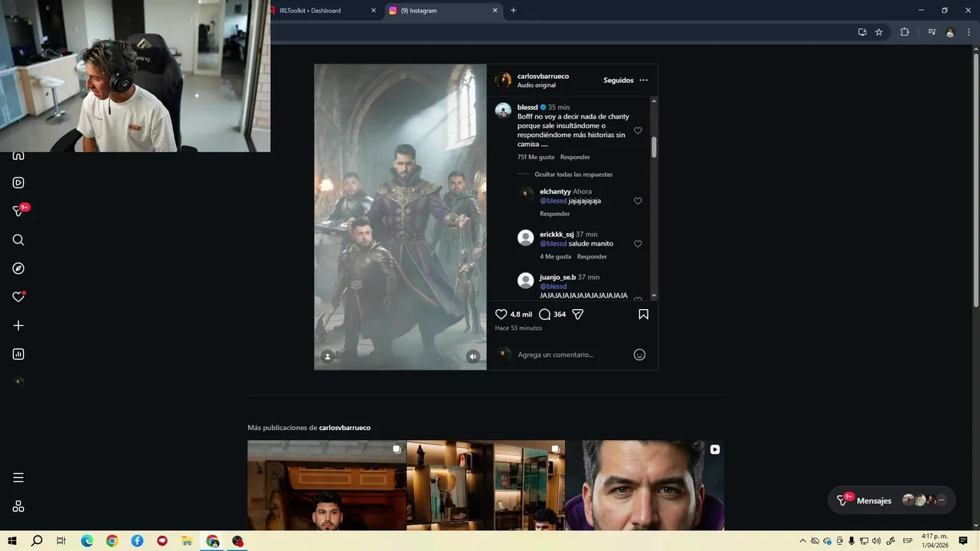Open volume control in system tray
The width and height of the screenshot is (980, 551).
876,541
